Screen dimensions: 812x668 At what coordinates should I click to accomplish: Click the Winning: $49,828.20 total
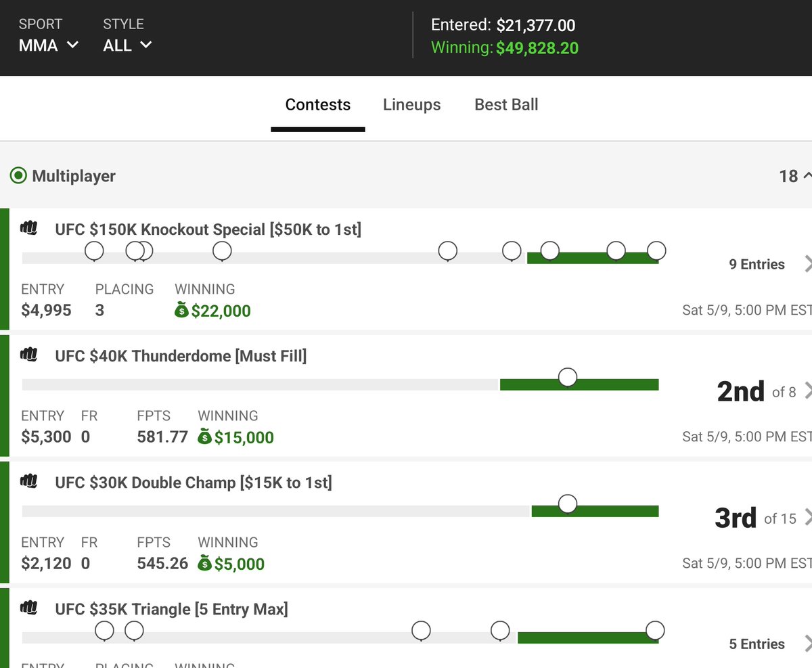pos(505,48)
